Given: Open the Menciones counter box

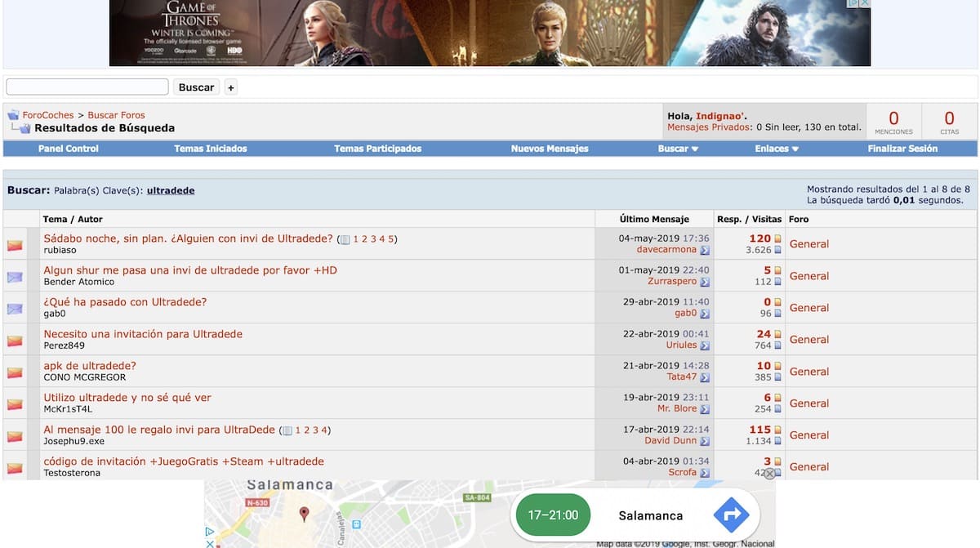Looking at the screenshot, I should point(893,121).
